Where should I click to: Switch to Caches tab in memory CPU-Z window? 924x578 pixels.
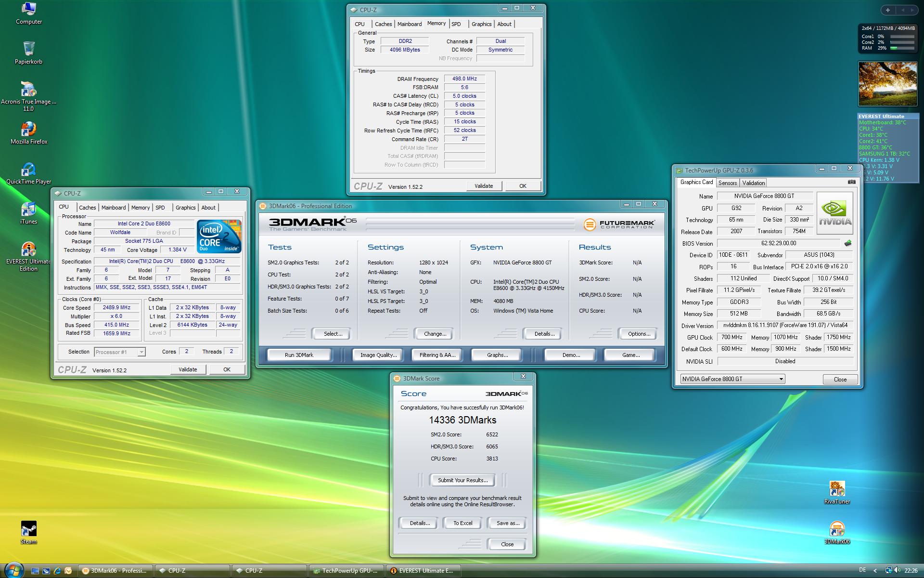click(384, 24)
